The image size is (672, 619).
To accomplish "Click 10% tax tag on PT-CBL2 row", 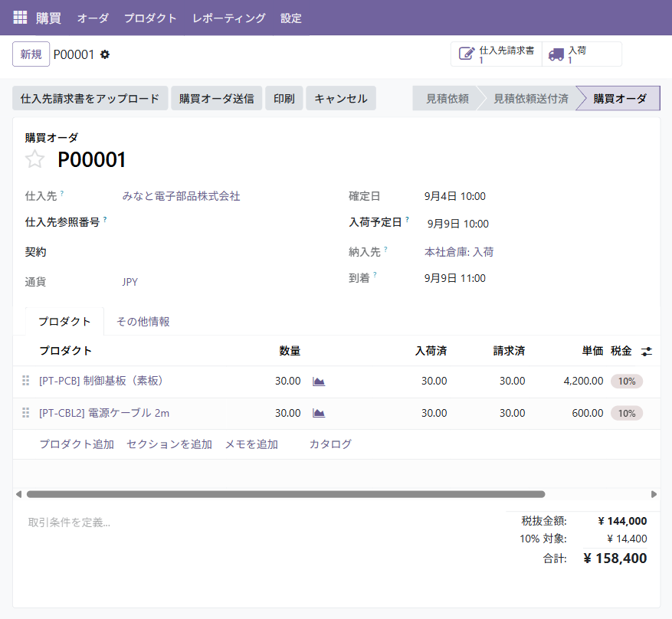I will pos(627,414).
